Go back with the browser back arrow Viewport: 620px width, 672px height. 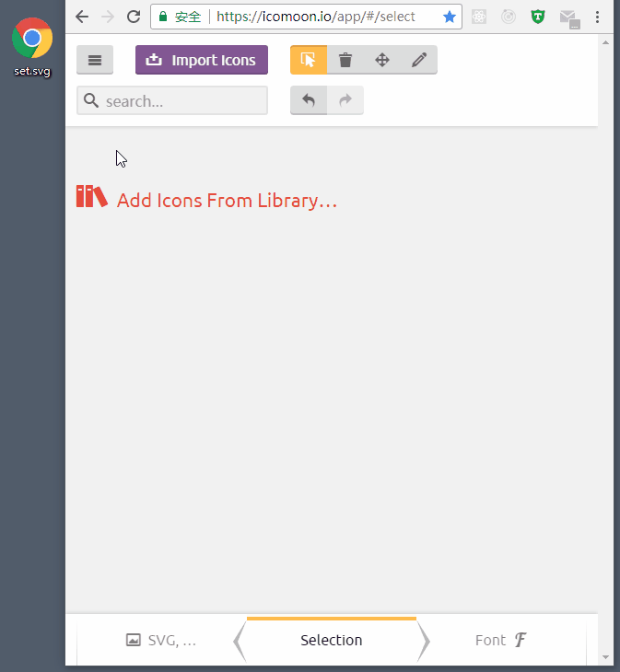[81, 17]
